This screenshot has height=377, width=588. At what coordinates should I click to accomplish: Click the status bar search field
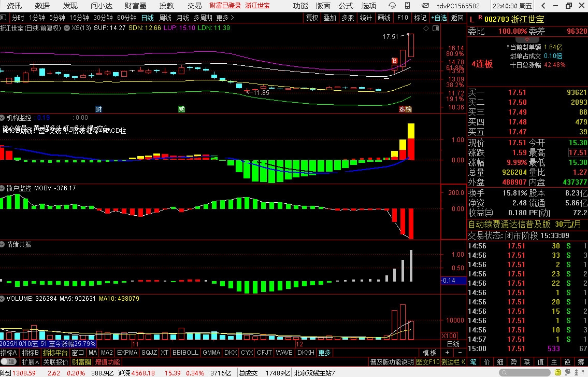[526, 372]
